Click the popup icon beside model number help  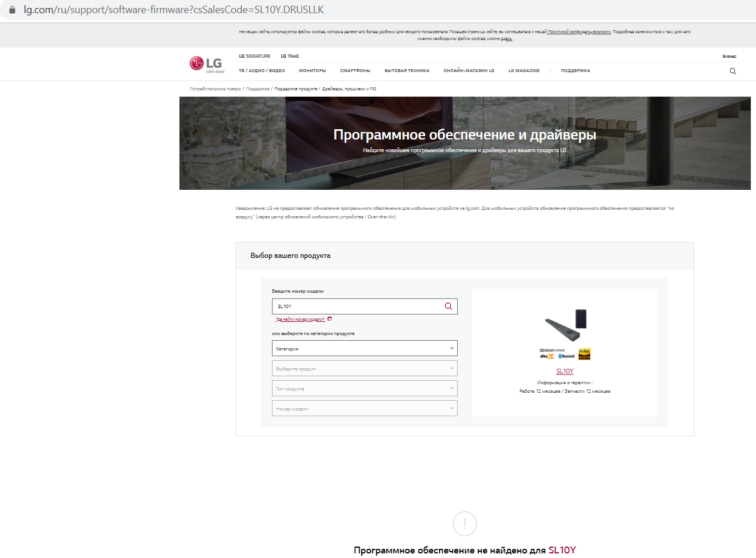pyautogui.click(x=330, y=319)
